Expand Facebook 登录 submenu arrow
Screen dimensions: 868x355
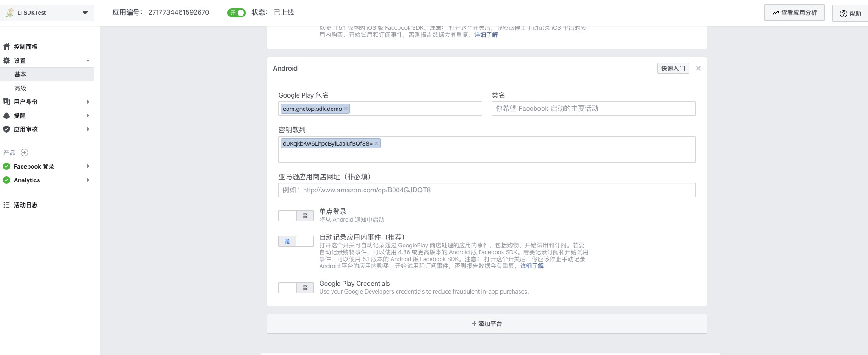tap(88, 166)
